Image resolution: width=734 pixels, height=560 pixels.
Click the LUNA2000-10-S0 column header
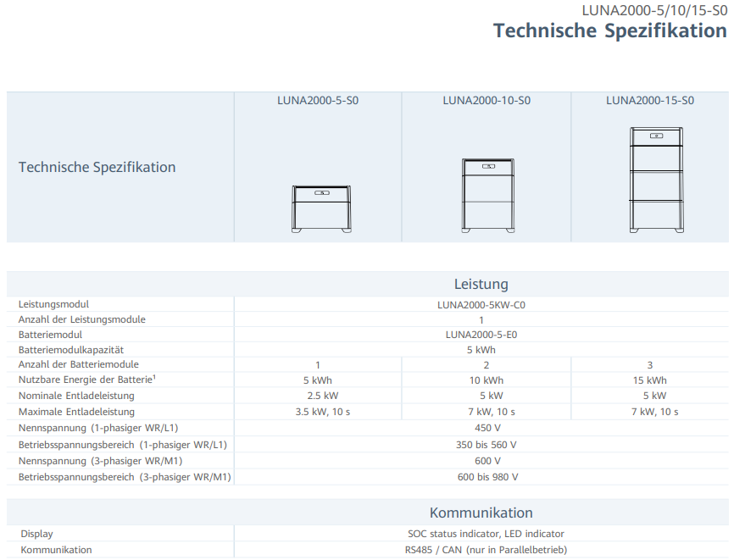pos(487,100)
